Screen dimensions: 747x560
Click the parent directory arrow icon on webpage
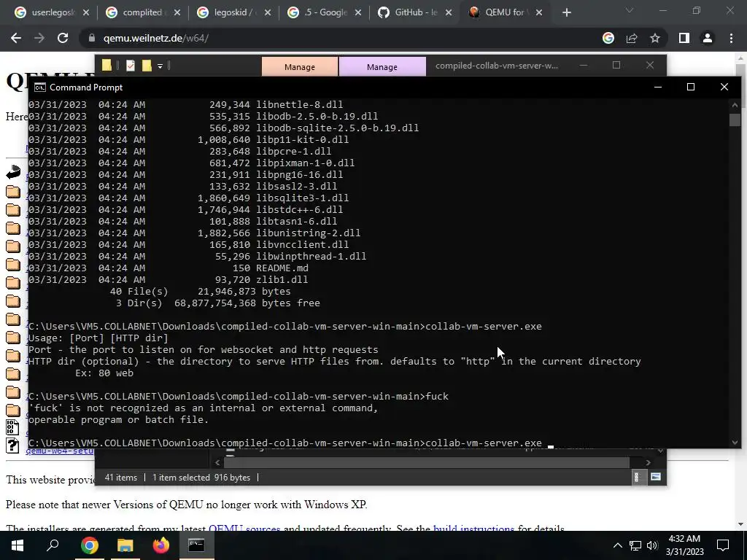click(x=13, y=172)
